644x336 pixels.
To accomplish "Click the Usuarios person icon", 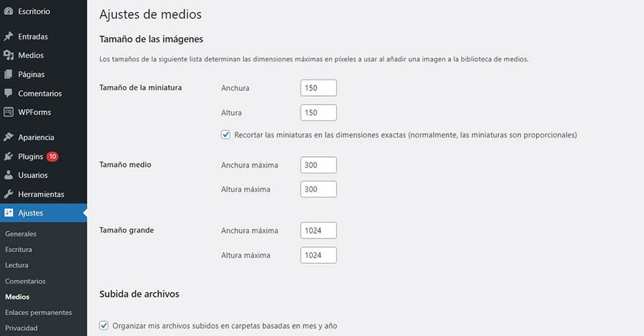I will click(x=9, y=175).
